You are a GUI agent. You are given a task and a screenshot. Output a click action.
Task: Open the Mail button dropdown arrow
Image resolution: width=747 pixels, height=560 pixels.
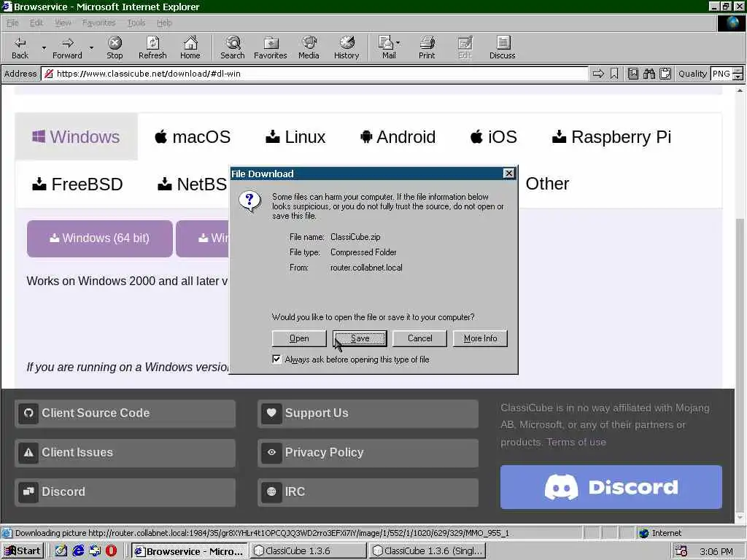pyautogui.click(x=398, y=43)
